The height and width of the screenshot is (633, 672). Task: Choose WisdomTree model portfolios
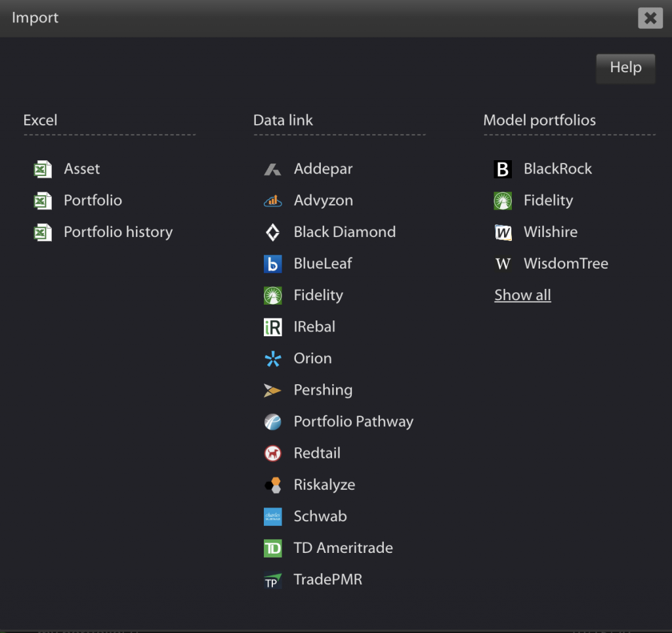pyautogui.click(x=566, y=264)
